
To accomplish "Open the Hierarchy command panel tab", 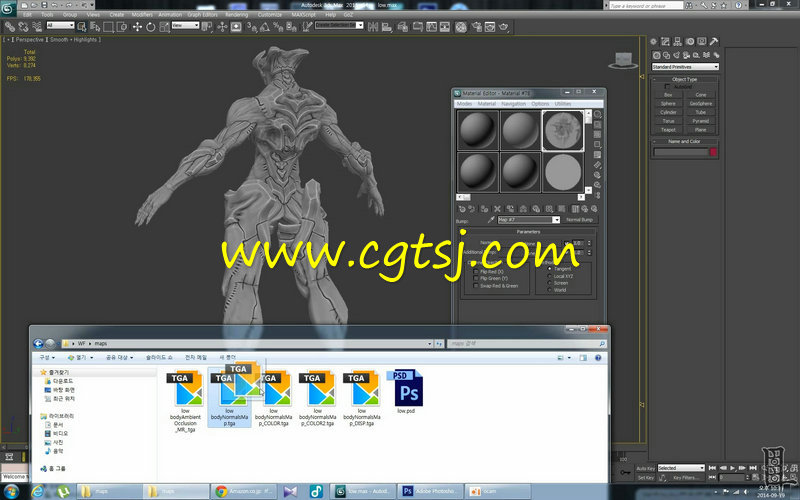I will [x=678, y=41].
